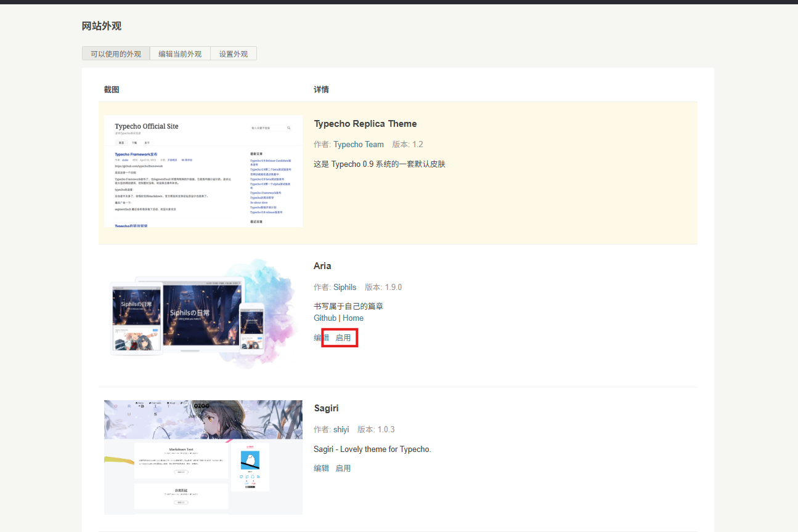Switch to the 可以使用的外观 tab
Viewport: 798px width, 532px height.
pos(116,54)
